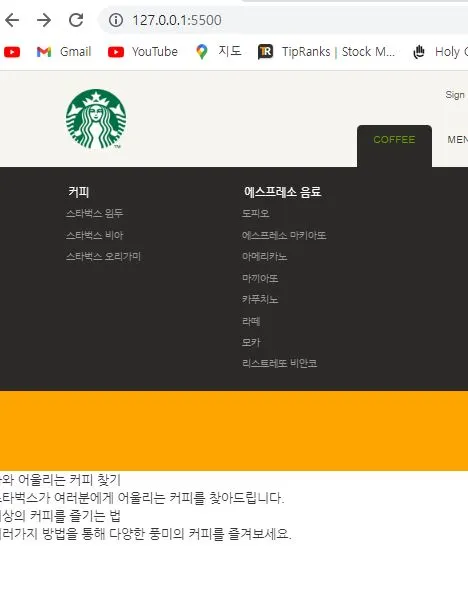Open the Google Maps 지도 bookmark
The height and width of the screenshot is (592, 468).
coord(219,51)
